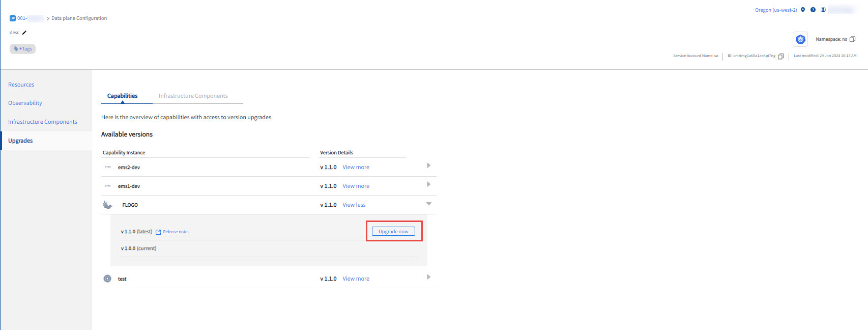The width and height of the screenshot is (868, 330).
Task: Open the FLOGO Release notes link
Action: pyautogui.click(x=176, y=232)
